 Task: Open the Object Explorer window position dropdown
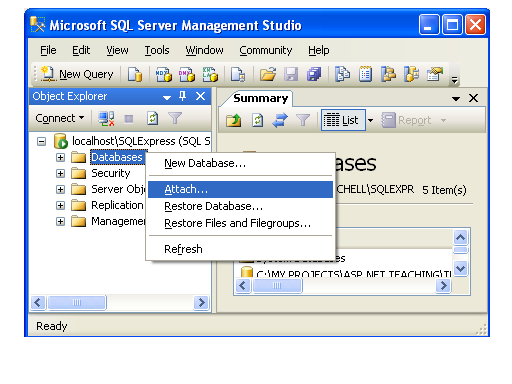click(x=167, y=97)
